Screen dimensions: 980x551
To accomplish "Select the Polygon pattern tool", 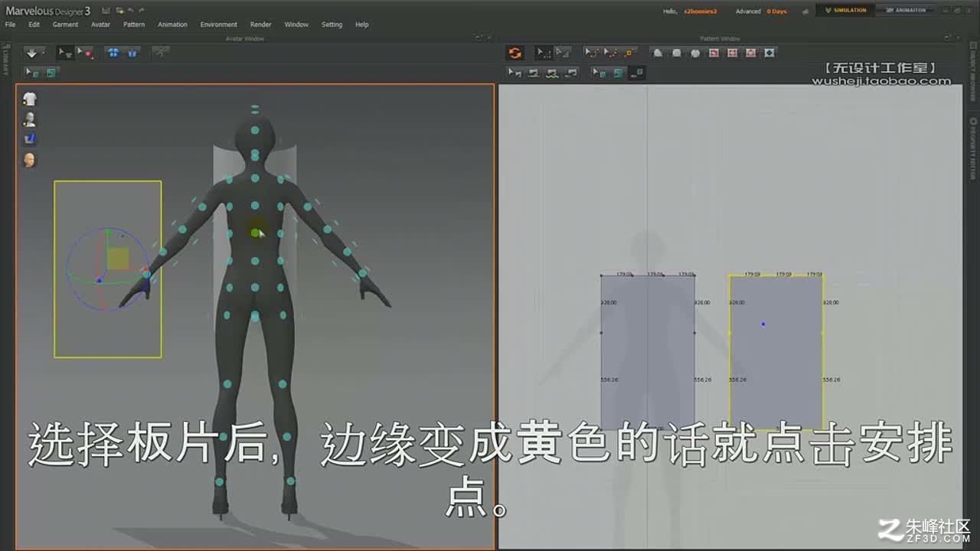I will point(658,53).
